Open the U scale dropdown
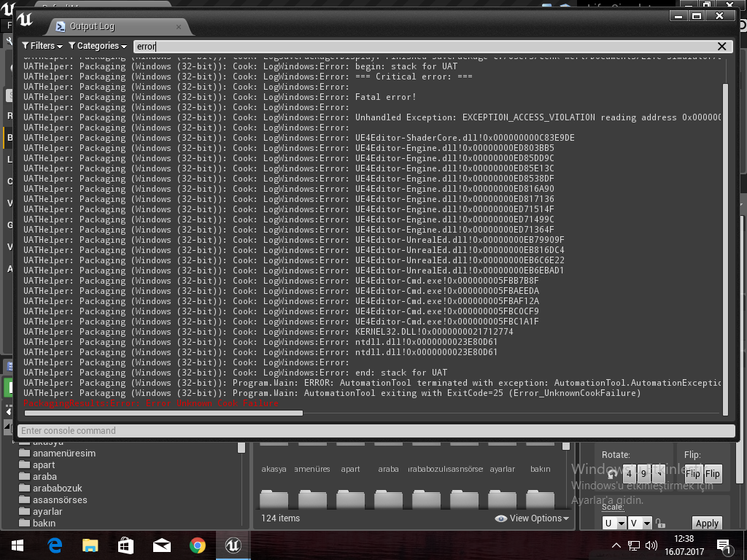The image size is (747, 560). point(614,524)
